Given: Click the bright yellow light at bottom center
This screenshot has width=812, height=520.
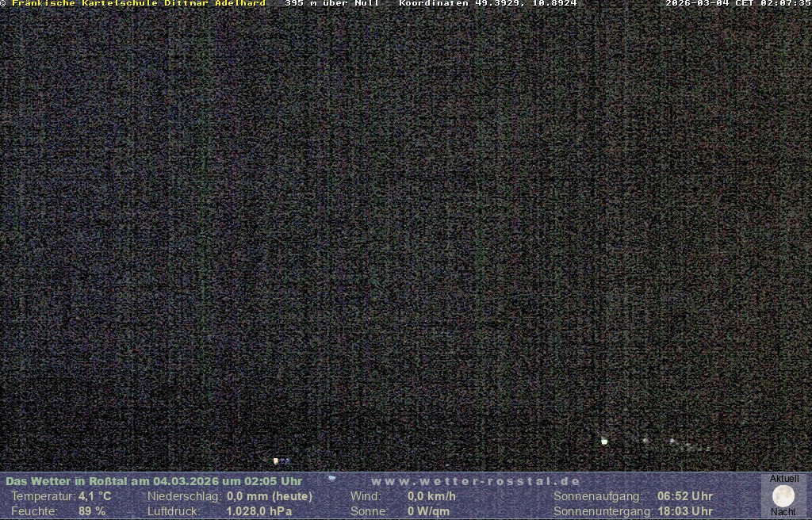Looking at the screenshot, I should tap(275, 461).
